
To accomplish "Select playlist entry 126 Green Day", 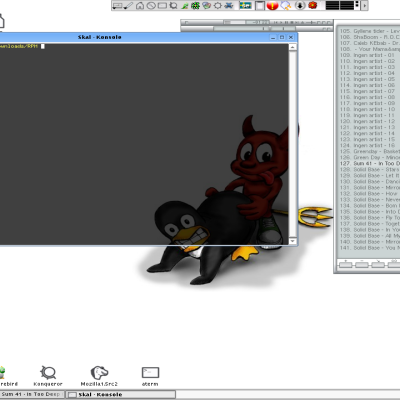I will click(x=369, y=157).
